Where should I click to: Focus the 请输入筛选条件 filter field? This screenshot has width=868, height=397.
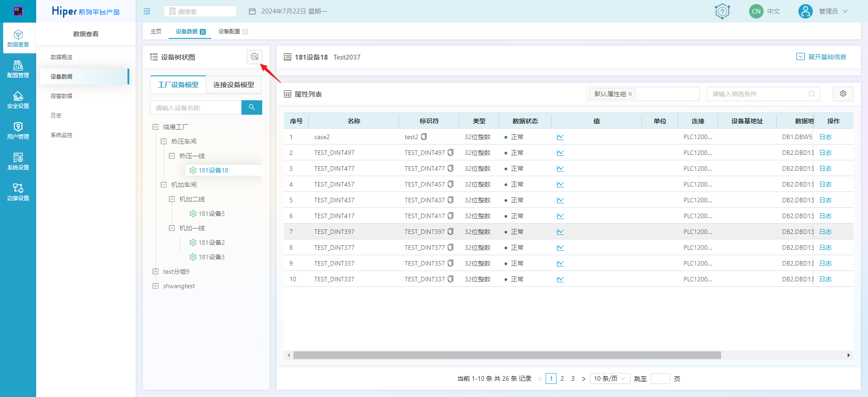click(763, 94)
